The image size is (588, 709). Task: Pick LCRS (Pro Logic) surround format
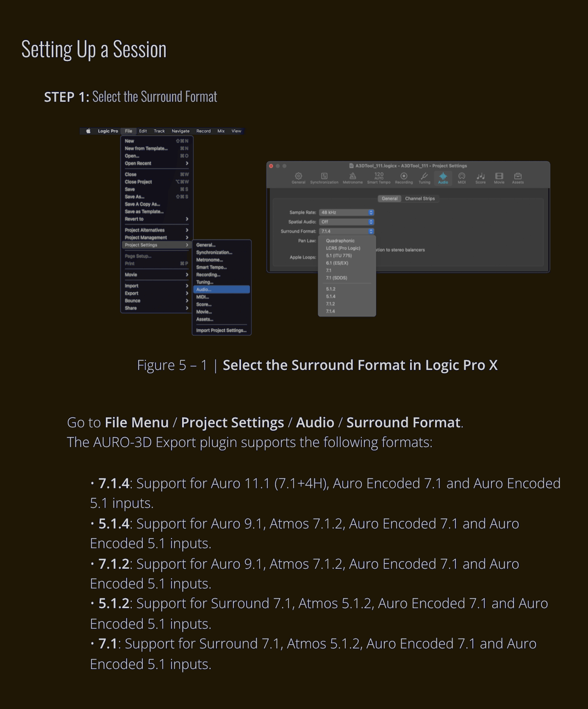pyautogui.click(x=347, y=248)
